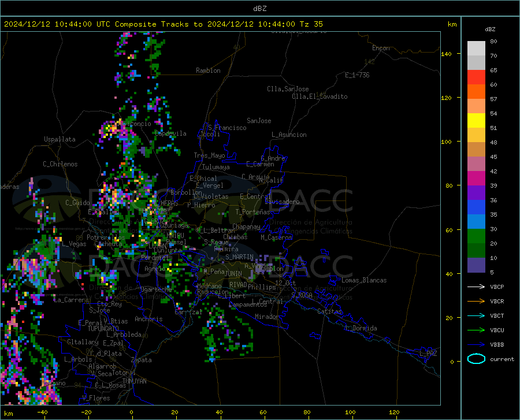520x420 pixels.
Task: Click the Capdevila map label
Action: pyautogui.click(x=170, y=133)
